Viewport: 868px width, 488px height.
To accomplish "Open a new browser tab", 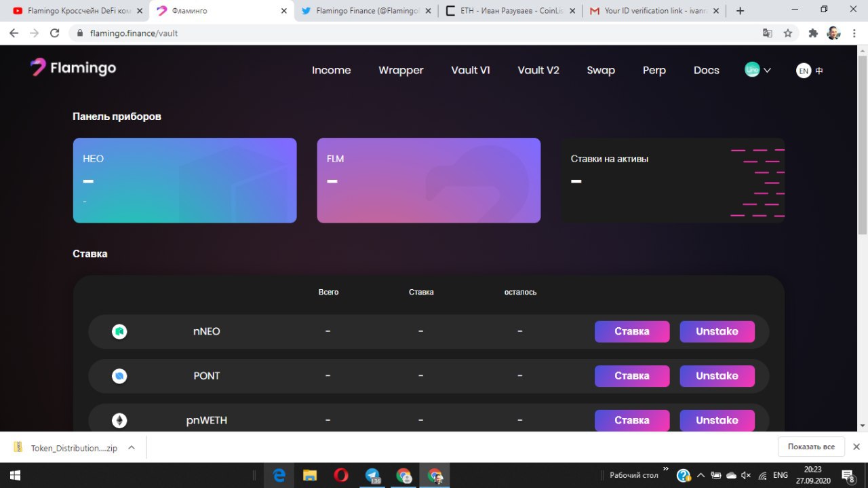I will tap(740, 11).
